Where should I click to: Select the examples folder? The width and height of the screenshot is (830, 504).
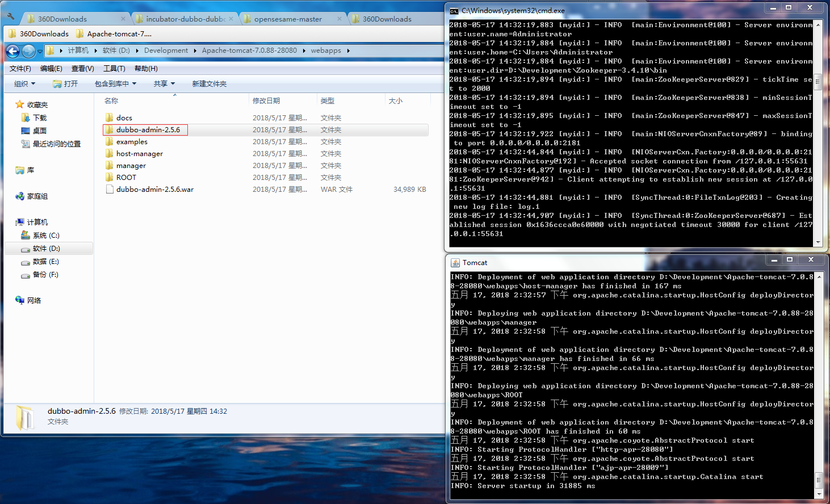point(132,142)
